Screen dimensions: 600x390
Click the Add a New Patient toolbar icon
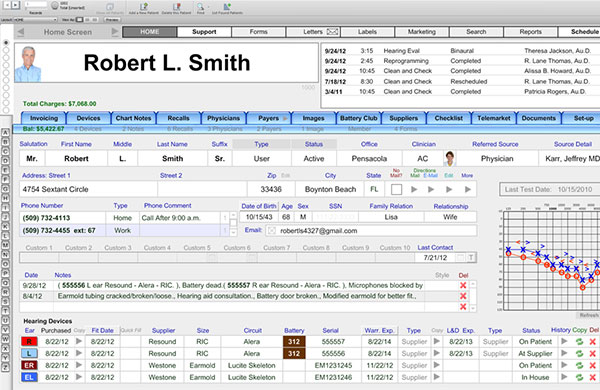(143, 7)
